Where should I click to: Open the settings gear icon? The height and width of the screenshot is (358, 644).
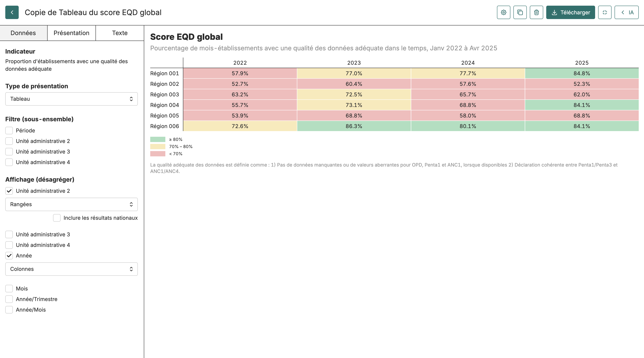tap(504, 12)
